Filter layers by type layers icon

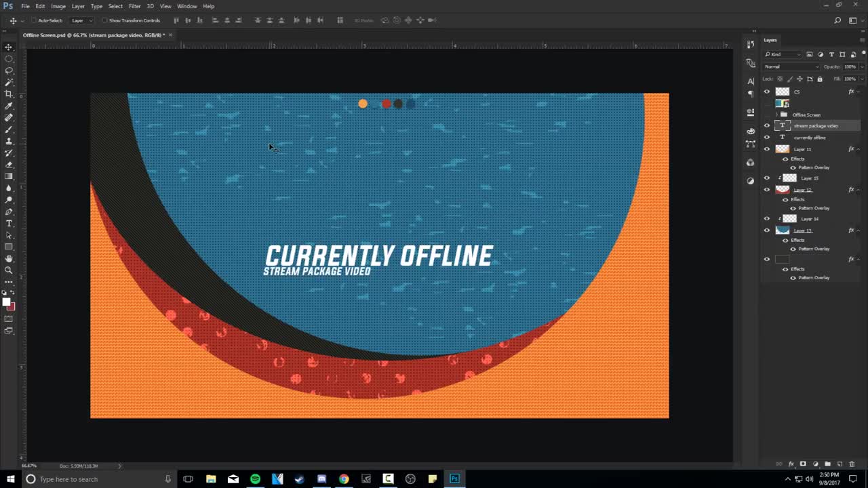831,54
